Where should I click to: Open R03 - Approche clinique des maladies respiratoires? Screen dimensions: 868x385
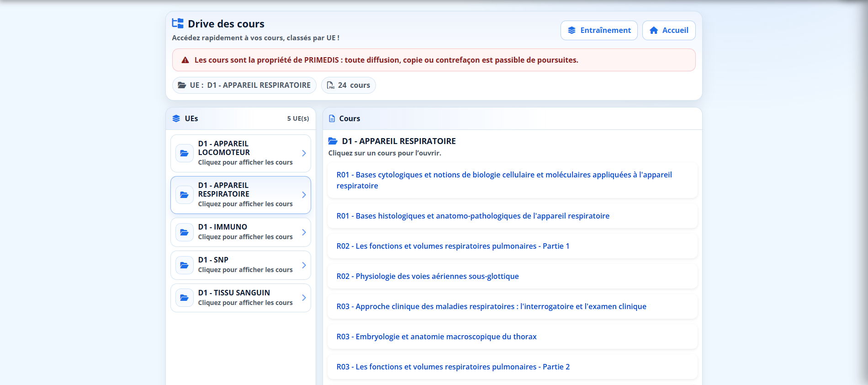pyautogui.click(x=513, y=306)
